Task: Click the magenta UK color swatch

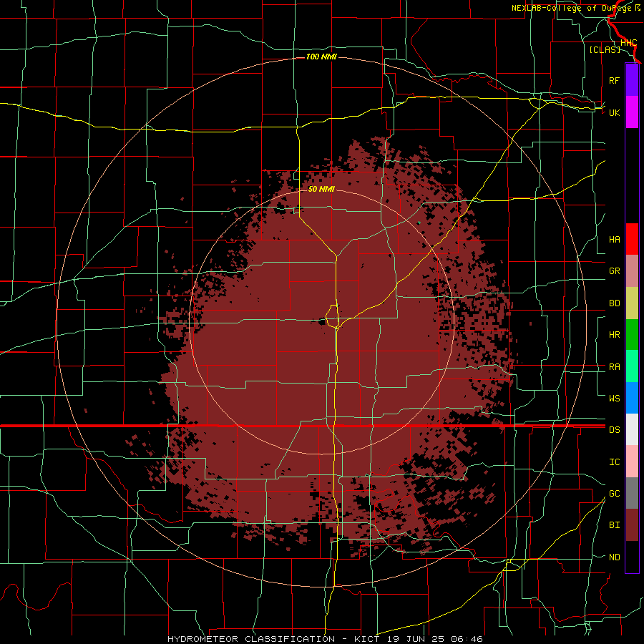Action: tap(632, 112)
